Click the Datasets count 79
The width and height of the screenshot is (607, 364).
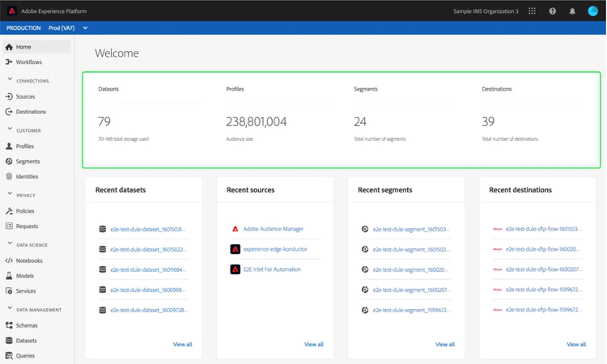104,122
